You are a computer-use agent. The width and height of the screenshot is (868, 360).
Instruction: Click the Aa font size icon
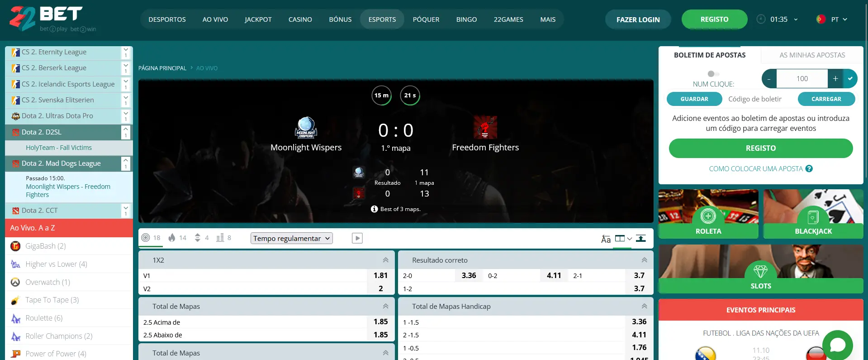[x=606, y=239]
